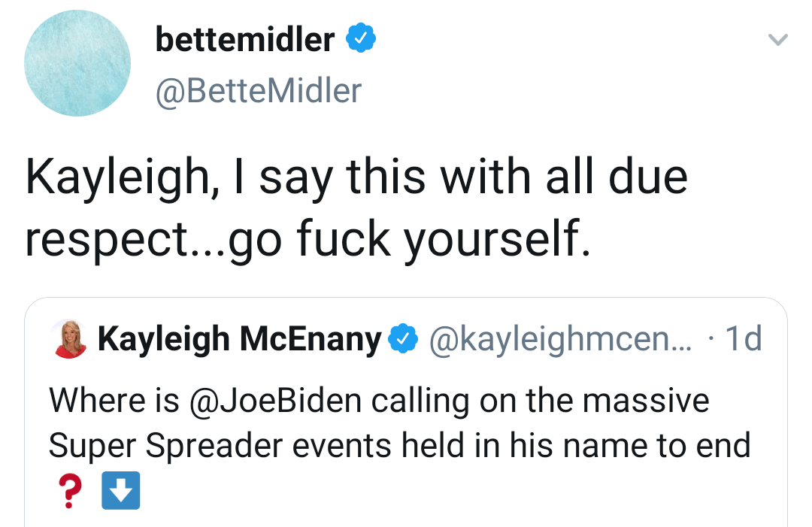Click the verified badge next to bettemidler
This screenshot has height=527, width=812.
361,37
